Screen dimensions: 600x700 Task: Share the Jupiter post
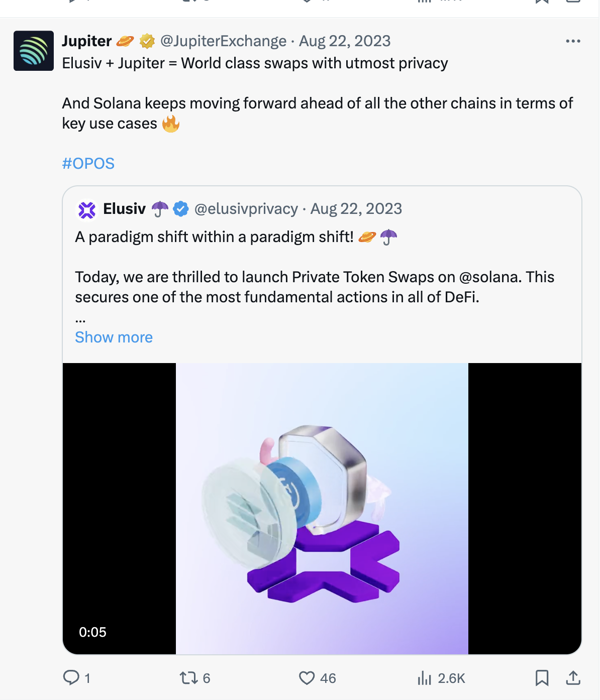tap(573, 678)
